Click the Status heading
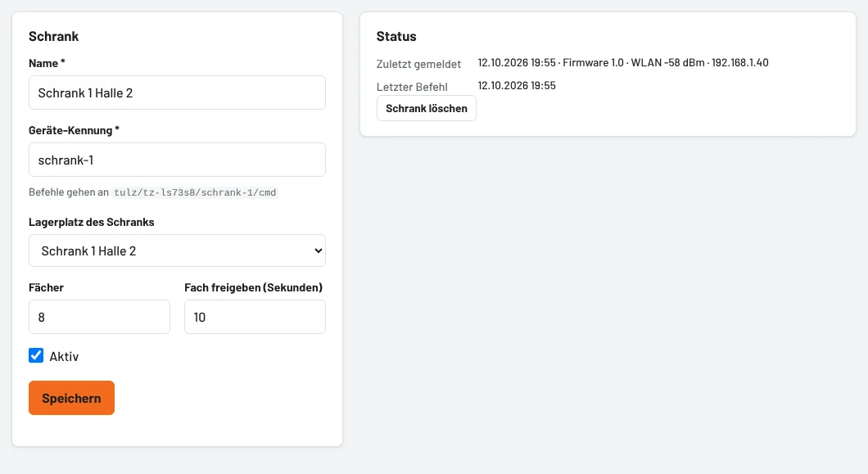This screenshot has width=868, height=474. pyautogui.click(x=396, y=37)
